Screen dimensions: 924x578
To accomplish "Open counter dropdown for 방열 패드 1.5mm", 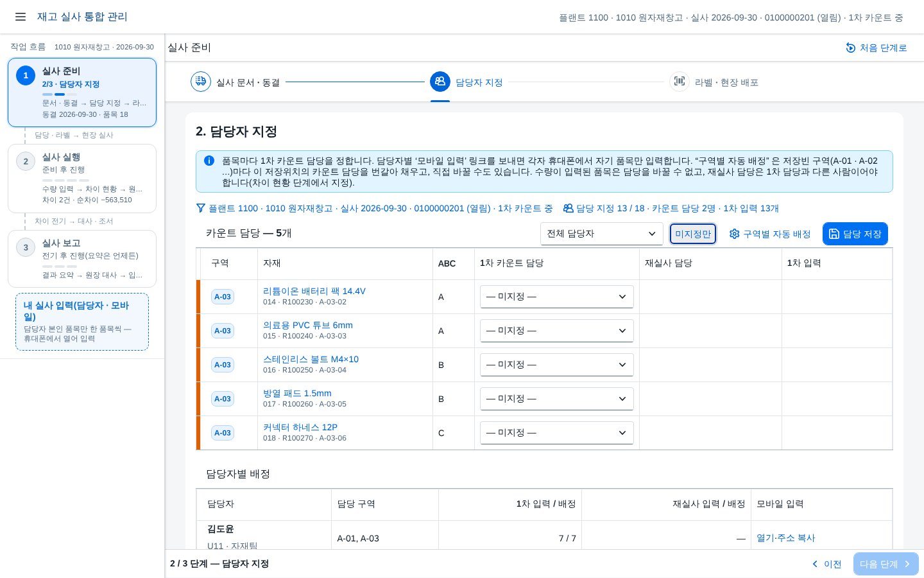I will pyautogui.click(x=556, y=399).
